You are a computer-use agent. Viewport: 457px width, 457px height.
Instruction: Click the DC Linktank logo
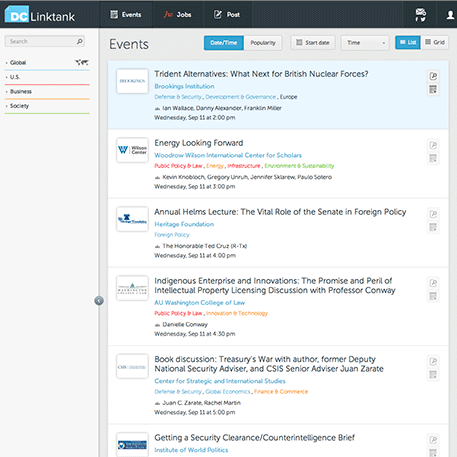40,15
